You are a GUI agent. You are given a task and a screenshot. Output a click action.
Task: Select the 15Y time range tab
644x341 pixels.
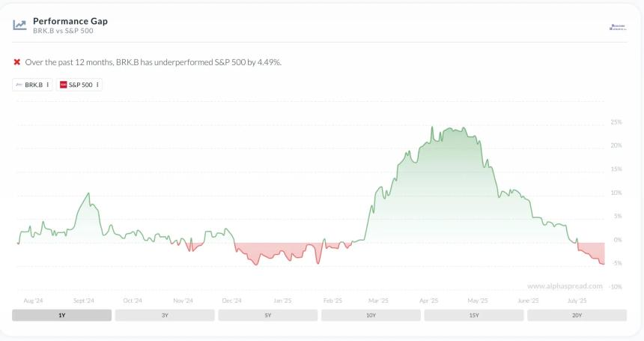[x=474, y=316]
